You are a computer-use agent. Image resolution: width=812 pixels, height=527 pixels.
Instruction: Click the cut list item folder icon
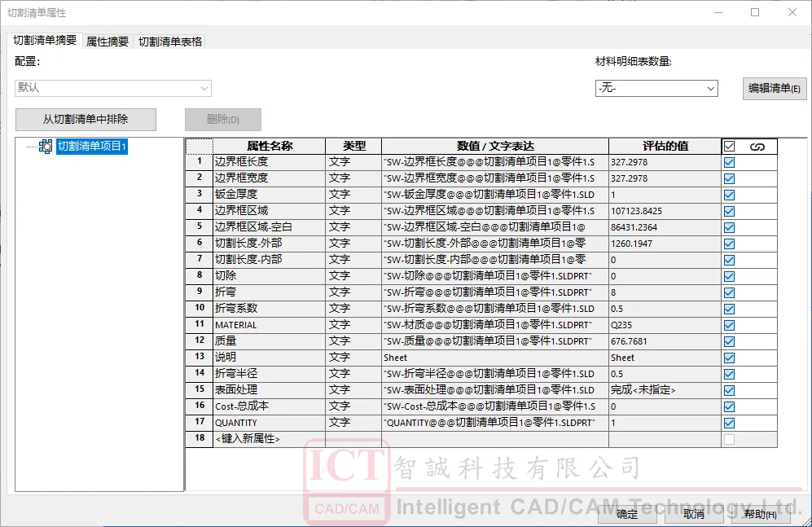(x=46, y=147)
